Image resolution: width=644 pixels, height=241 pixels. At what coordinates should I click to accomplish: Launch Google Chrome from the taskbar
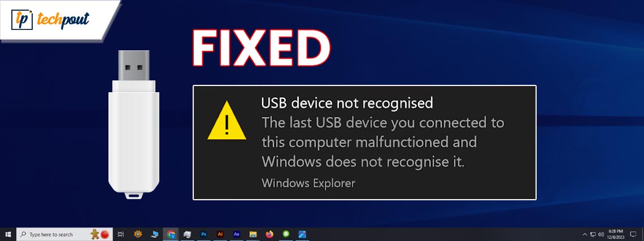[x=171, y=234]
